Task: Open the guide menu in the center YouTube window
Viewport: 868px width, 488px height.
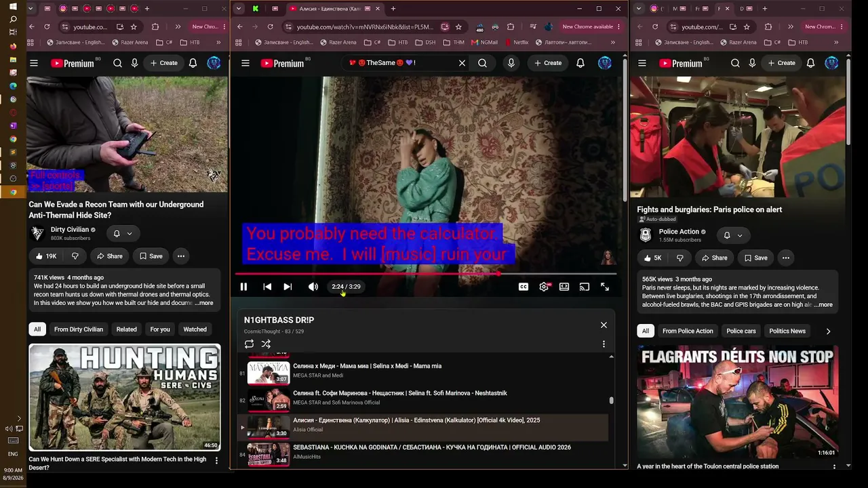Action: click(245, 63)
